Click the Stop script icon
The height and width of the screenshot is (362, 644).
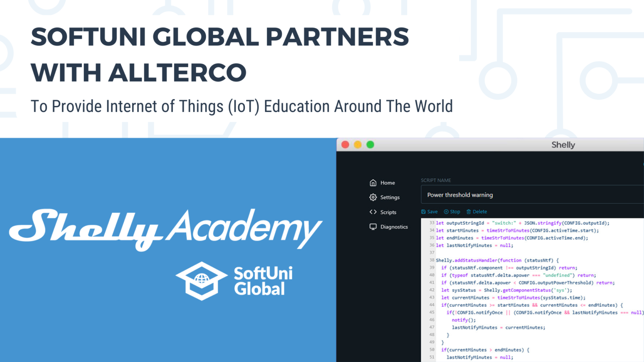445,212
